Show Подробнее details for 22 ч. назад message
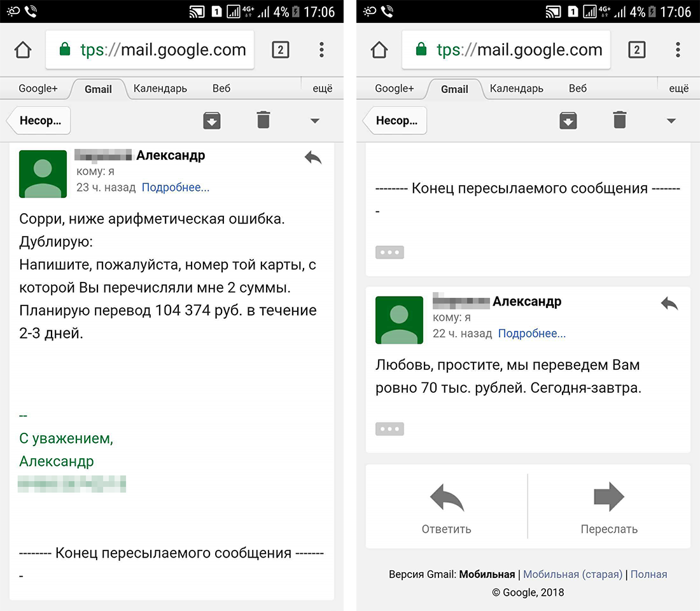700x611 pixels. [532, 334]
